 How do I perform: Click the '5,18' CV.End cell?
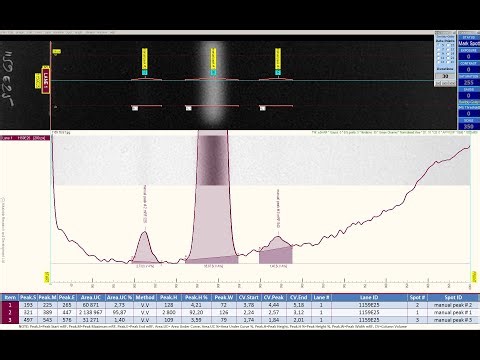click(x=299, y=305)
